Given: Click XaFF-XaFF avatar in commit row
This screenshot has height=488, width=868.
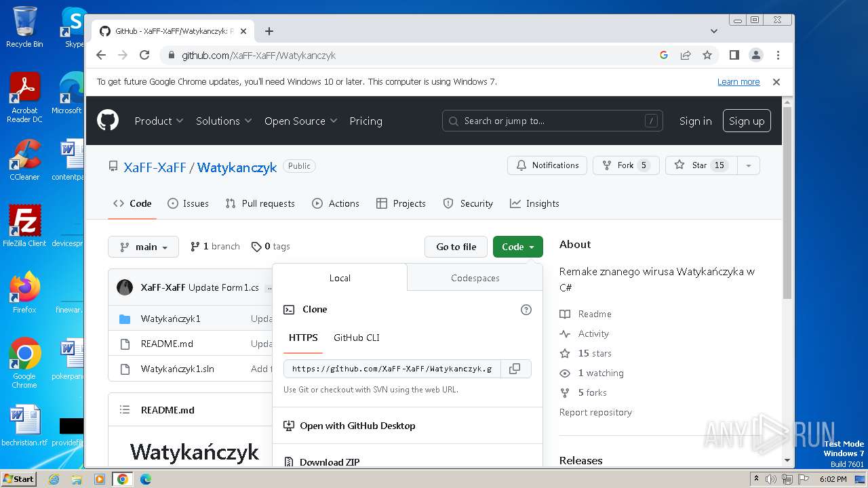Looking at the screenshot, I should [x=125, y=287].
